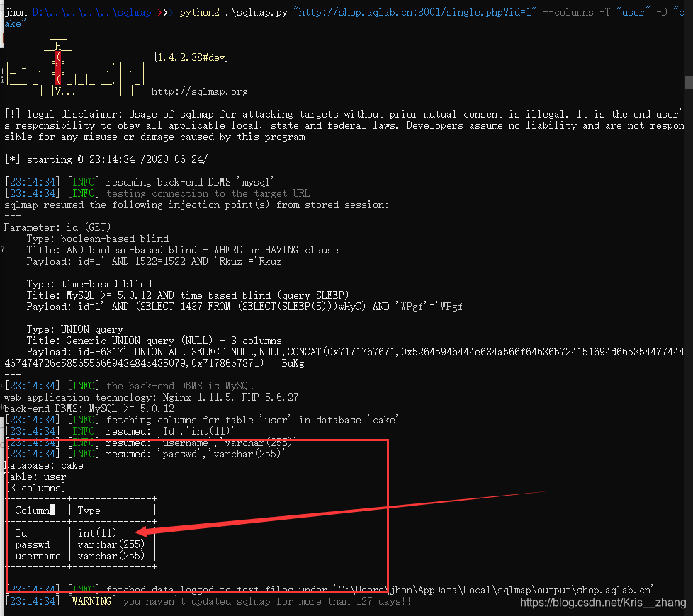Viewport: 693px width, 616px height.
Task: Click varchar(255) in the passwd row
Action: [111, 544]
